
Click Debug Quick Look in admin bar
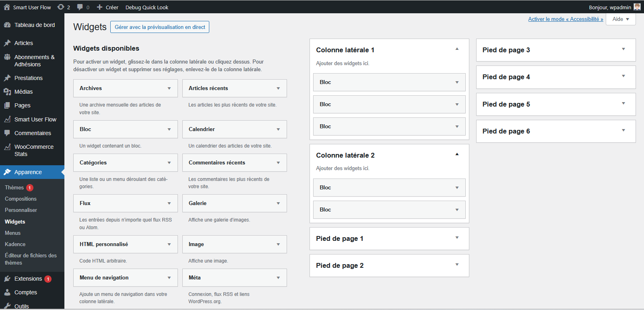coord(147,7)
